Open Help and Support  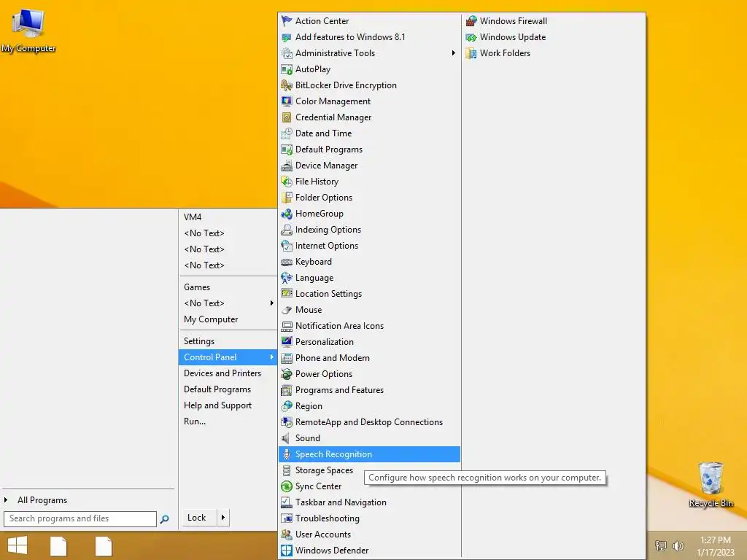point(228,405)
